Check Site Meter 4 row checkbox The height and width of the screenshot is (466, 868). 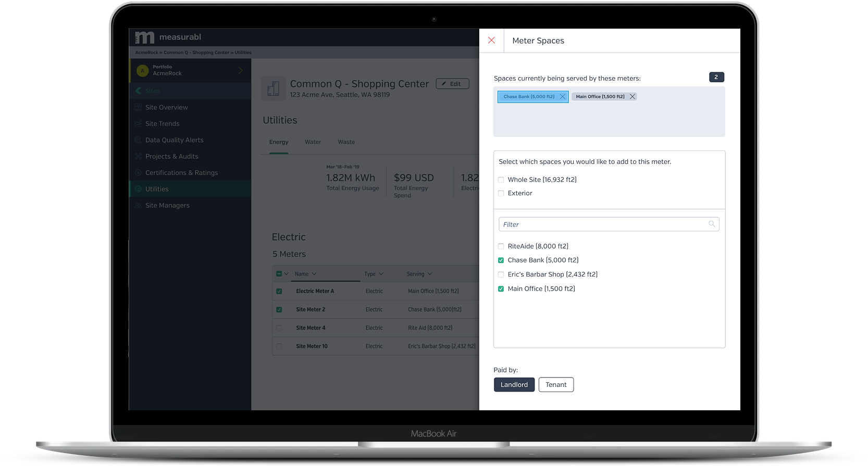point(279,328)
